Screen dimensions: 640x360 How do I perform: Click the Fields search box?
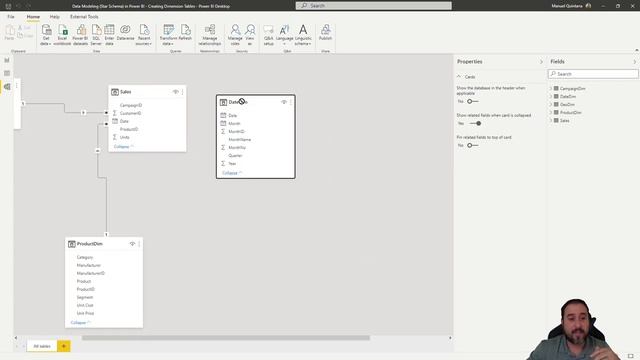pos(593,74)
